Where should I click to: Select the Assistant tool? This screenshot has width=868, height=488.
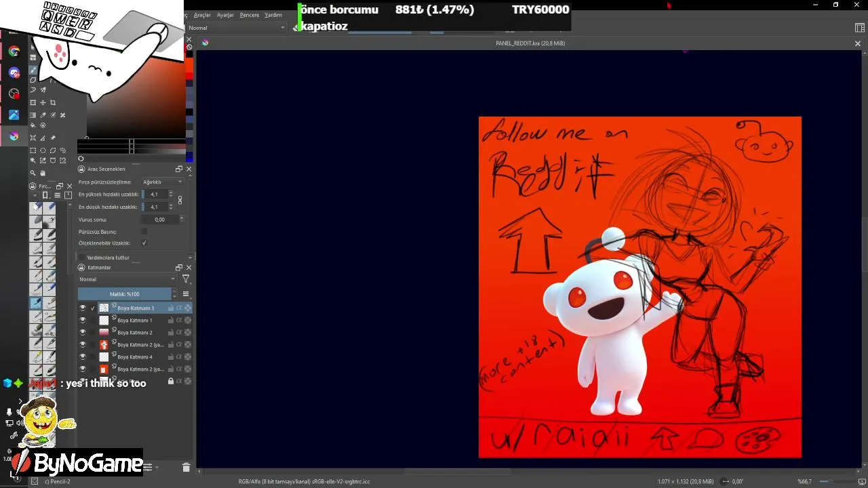point(33,138)
